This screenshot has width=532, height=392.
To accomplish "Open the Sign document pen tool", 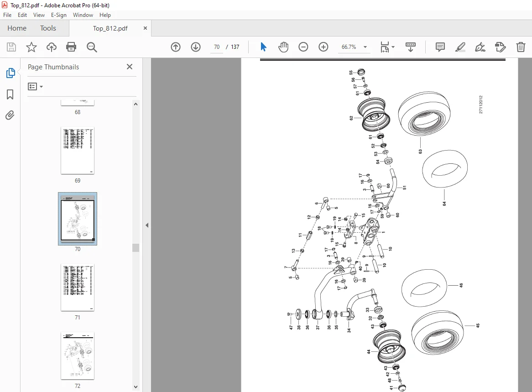I will pos(480,47).
